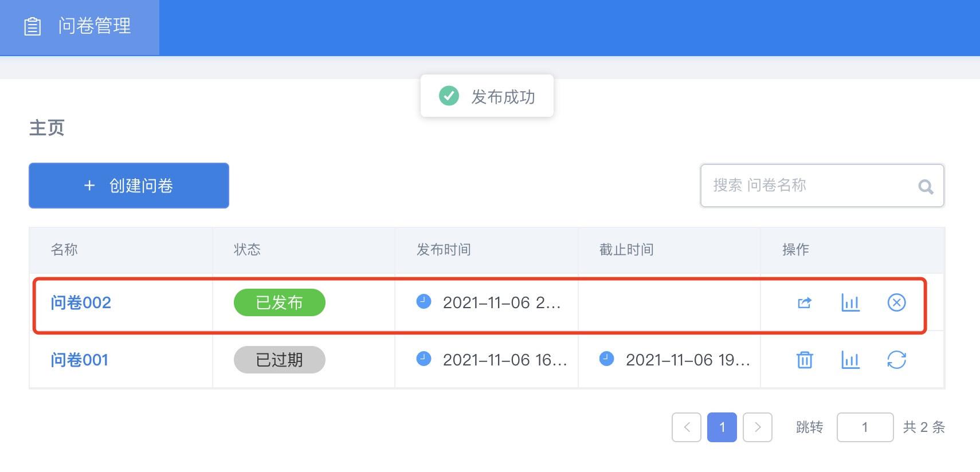
Task: Click the 已发布 status tag
Action: coord(280,302)
